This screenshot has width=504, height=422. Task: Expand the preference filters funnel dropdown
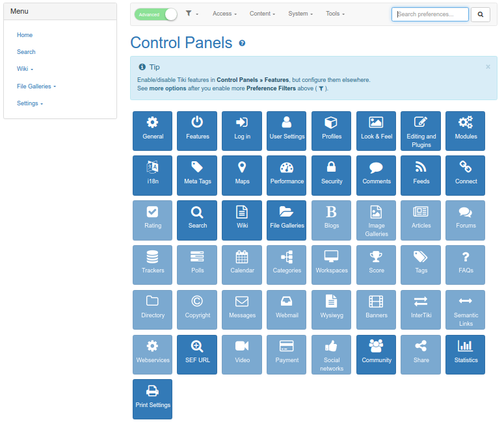pos(191,14)
